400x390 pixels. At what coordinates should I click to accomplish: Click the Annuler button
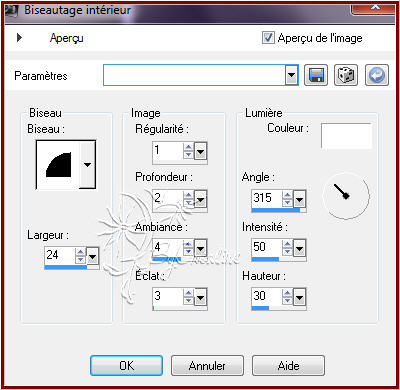207,366
